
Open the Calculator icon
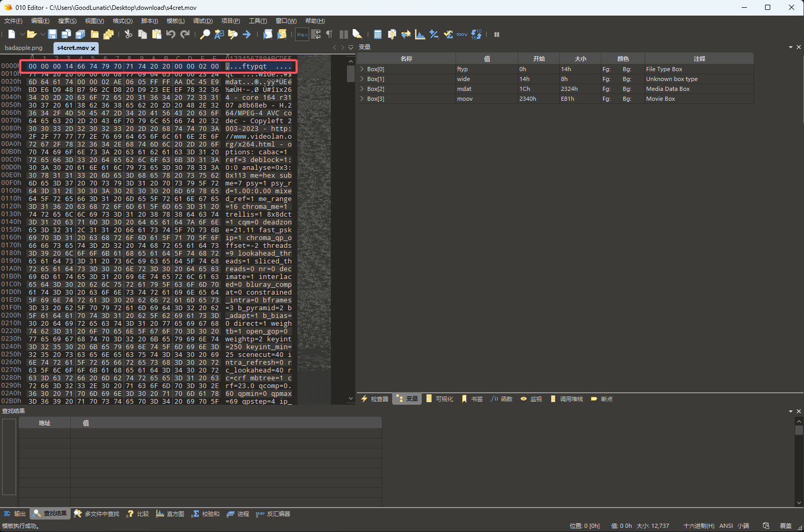coord(378,34)
